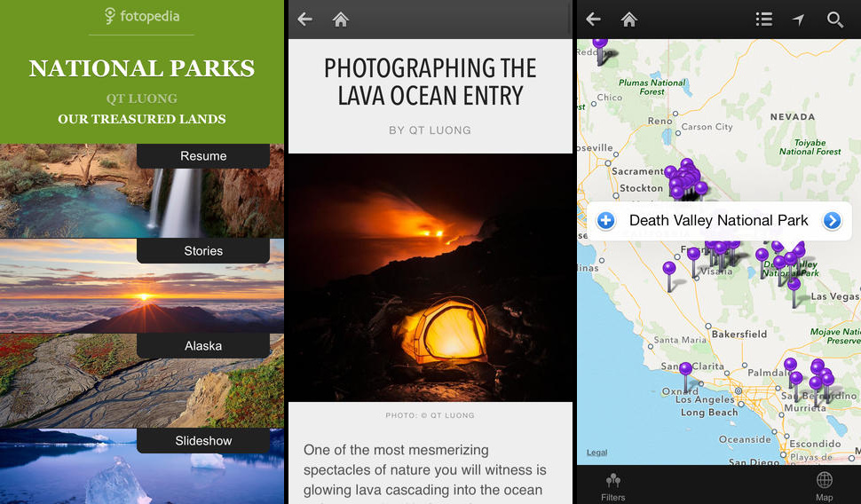
Task: Click the Death Valley National Park callout title
Action: click(x=718, y=221)
